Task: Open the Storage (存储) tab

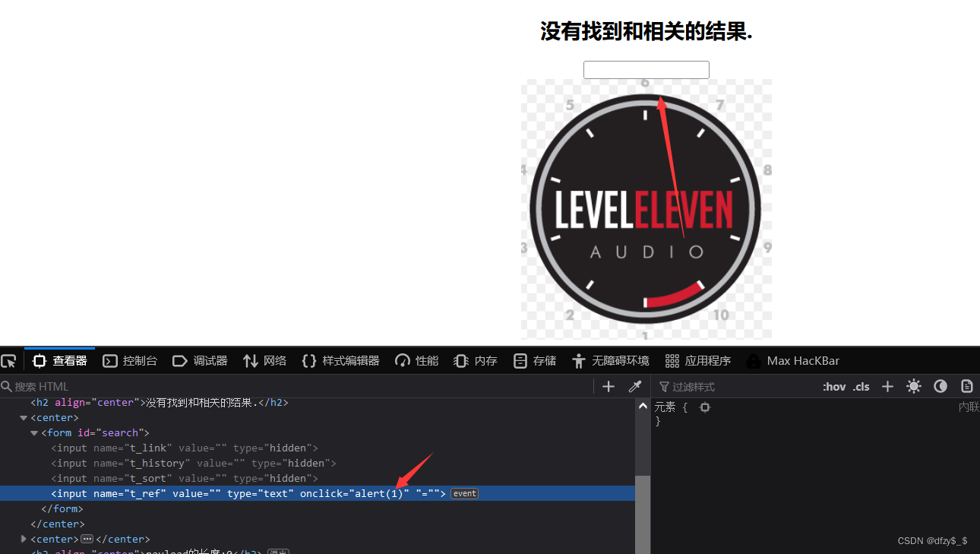Action: point(535,361)
